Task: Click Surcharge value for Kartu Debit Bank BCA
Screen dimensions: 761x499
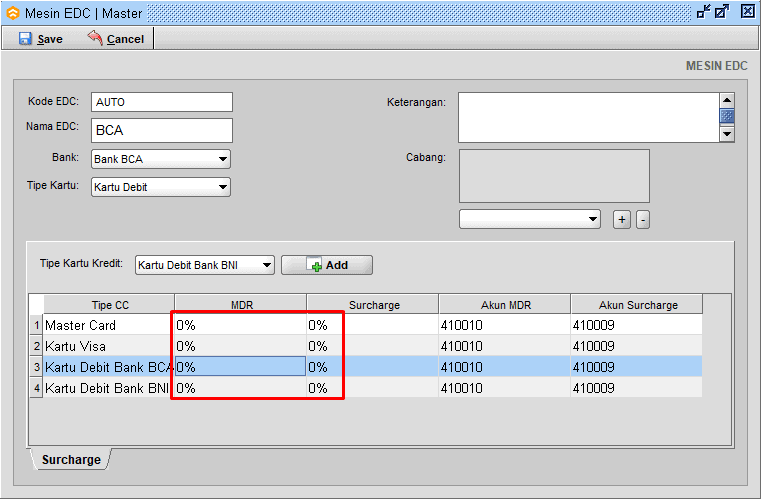Action: (x=373, y=367)
